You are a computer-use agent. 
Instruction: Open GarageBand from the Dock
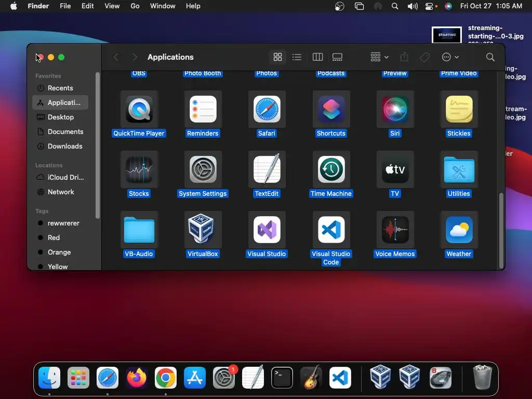311,377
